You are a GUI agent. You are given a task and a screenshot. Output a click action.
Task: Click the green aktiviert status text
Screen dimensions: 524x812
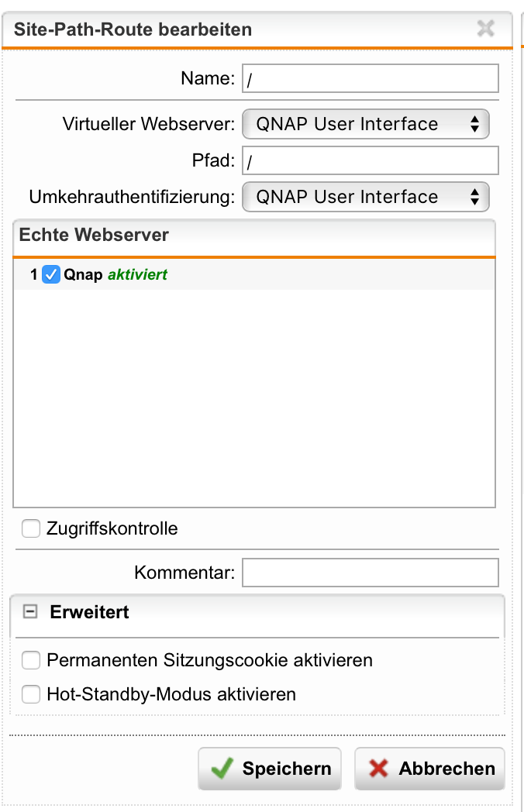[x=137, y=274]
